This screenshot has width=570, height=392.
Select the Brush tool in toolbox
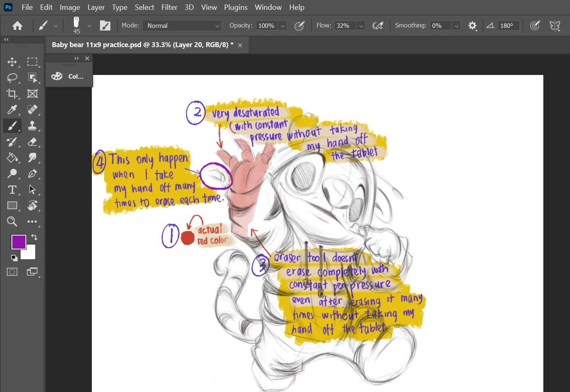click(x=12, y=126)
